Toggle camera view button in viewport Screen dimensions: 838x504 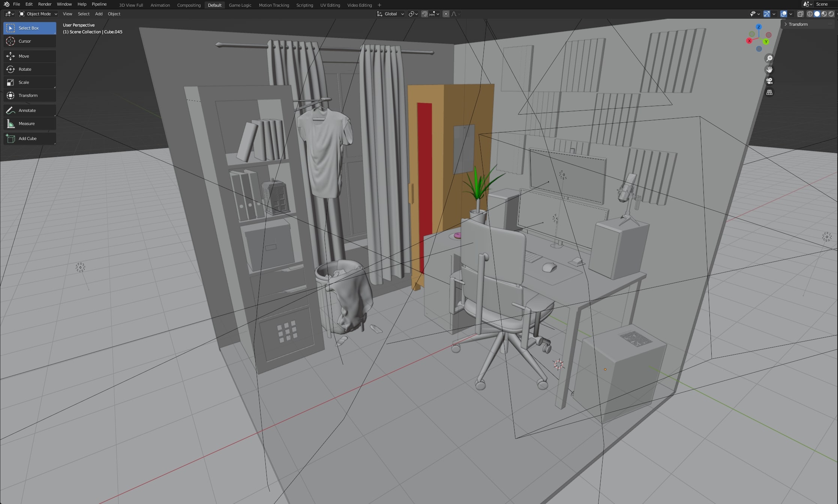[x=769, y=81]
